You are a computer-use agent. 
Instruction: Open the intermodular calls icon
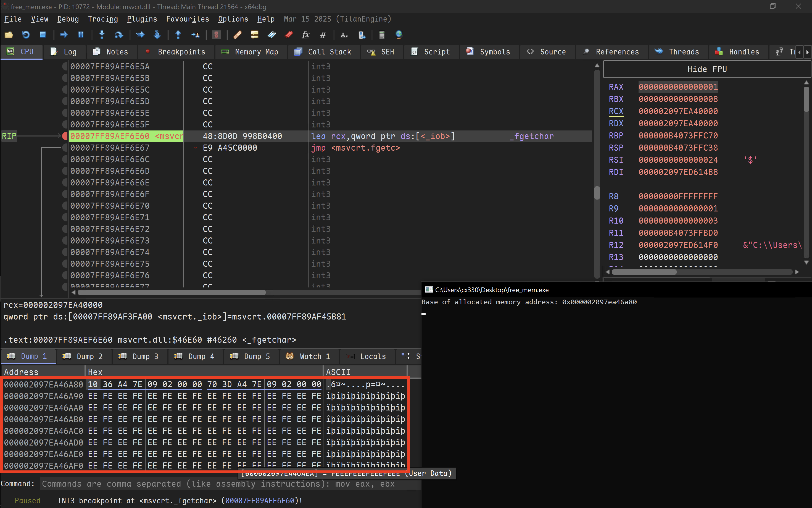[362, 35]
